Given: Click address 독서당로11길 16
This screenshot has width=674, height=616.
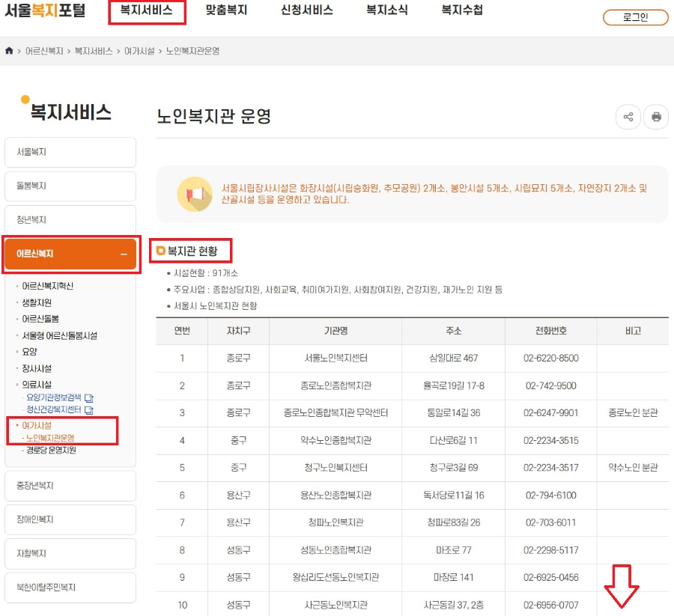Looking at the screenshot, I should (454, 495).
